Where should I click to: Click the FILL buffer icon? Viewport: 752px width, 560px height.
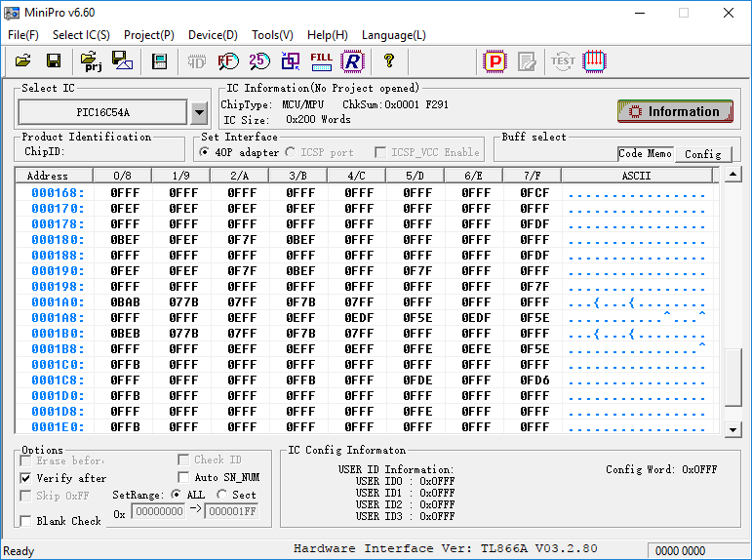click(321, 60)
